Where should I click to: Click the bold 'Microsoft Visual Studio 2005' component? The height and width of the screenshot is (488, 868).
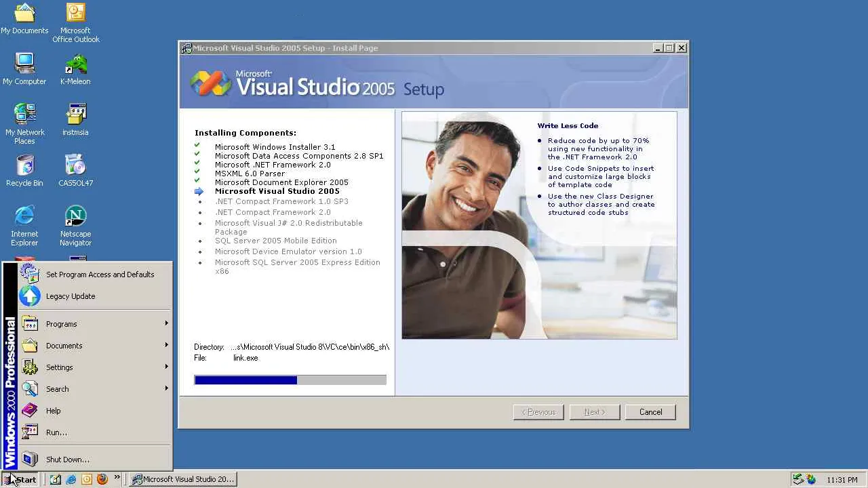click(x=277, y=191)
